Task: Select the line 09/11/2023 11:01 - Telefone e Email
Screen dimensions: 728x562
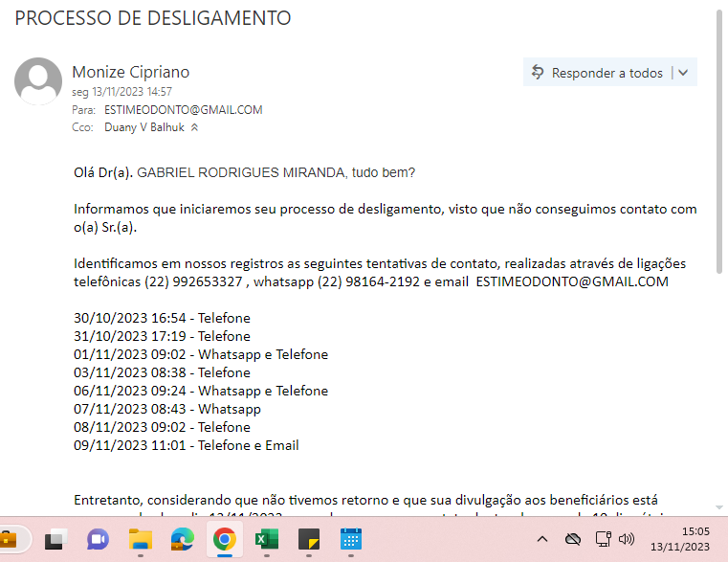Action: coord(187,445)
